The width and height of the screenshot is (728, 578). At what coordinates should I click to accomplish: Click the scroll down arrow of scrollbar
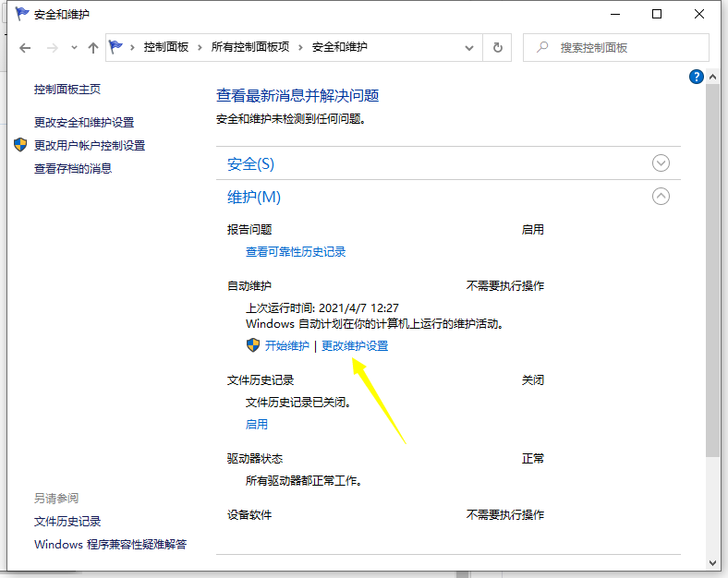tap(712, 563)
